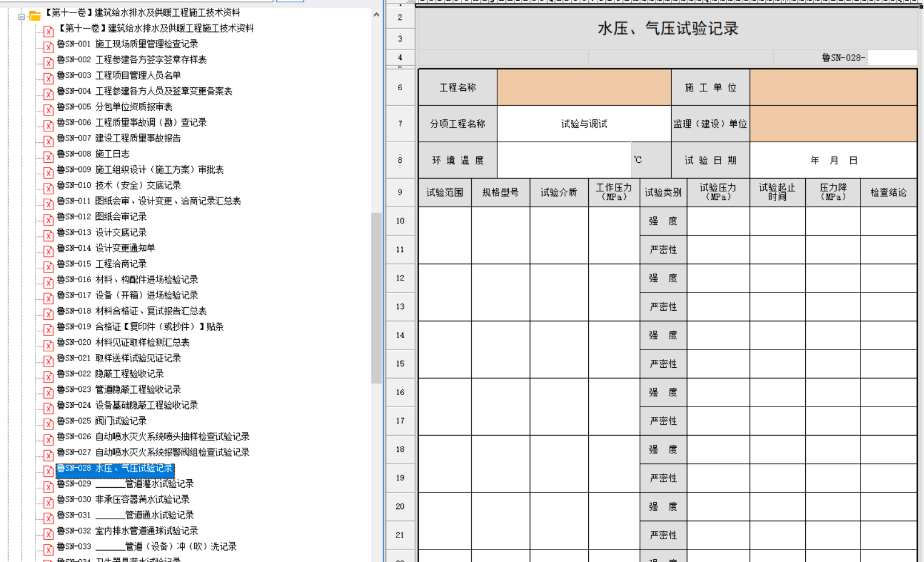This screenshot has width=924, height=562.
Task: Click the orange 施工单位 input cell
Action: (833, 87)
